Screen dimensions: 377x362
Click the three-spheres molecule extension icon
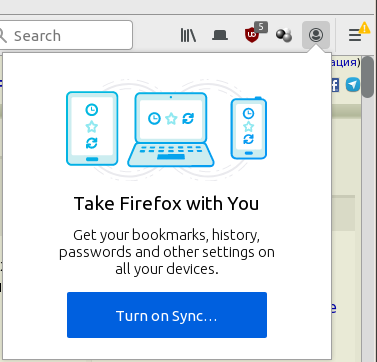[x=284, y=35]
